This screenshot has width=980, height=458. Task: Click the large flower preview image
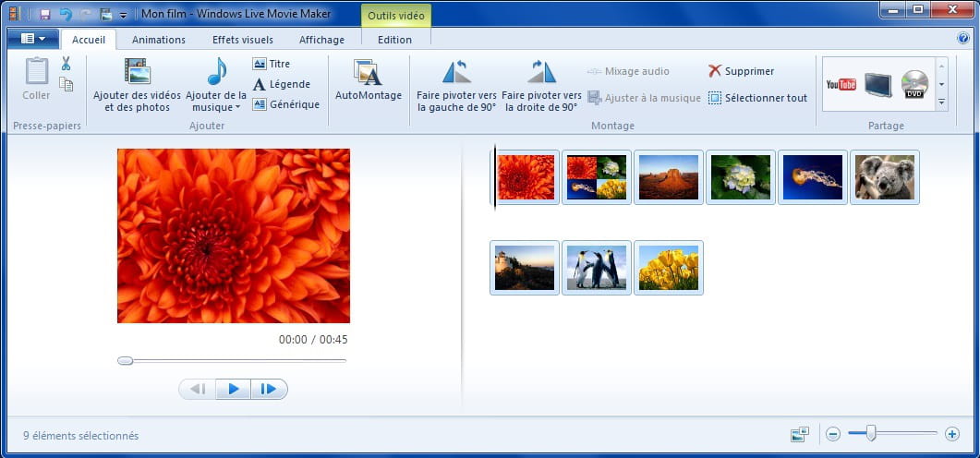(234, 235)
